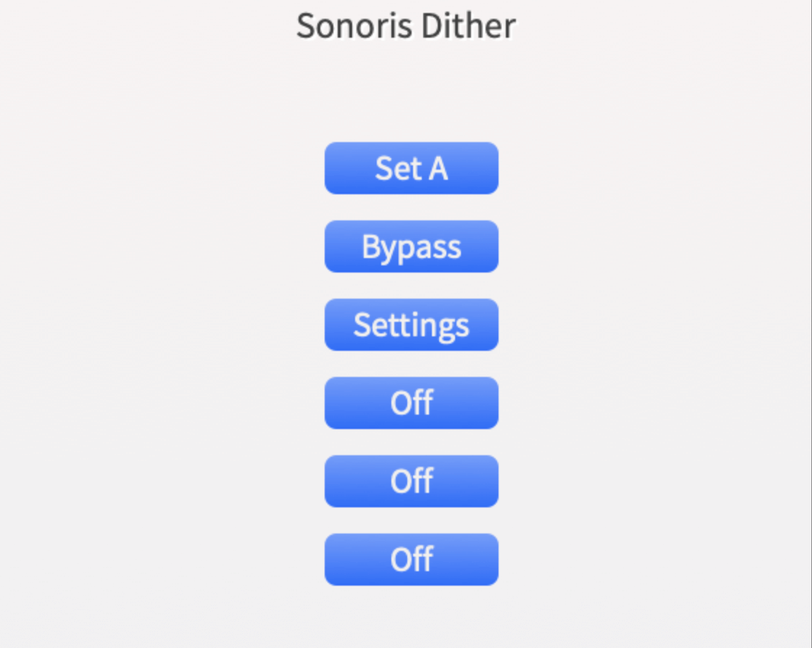Click the bottom Off button
812x648 pixels.
tap(411, 560)
